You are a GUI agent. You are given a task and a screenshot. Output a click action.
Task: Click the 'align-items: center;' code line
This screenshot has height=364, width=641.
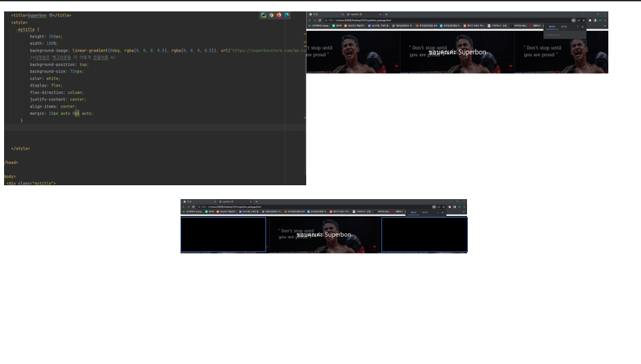53,107
